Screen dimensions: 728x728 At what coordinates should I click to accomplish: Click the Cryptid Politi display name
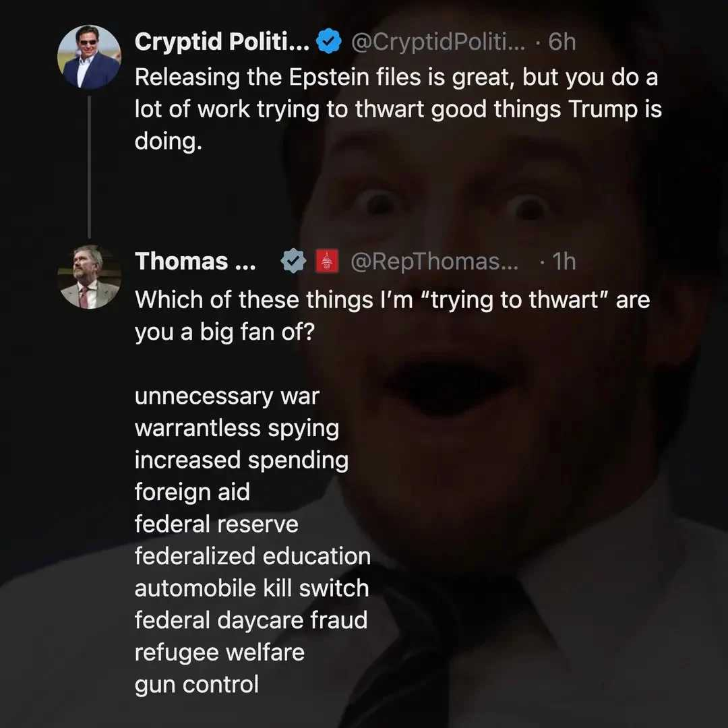tap(222, 42)
